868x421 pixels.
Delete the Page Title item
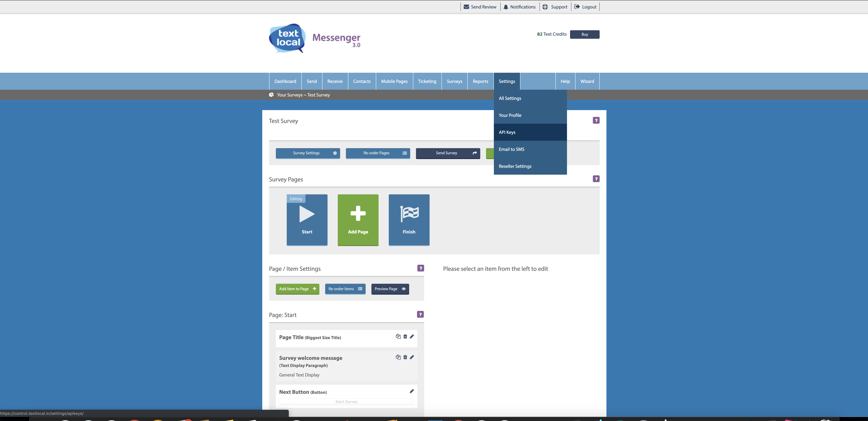[x=405, y=337]
